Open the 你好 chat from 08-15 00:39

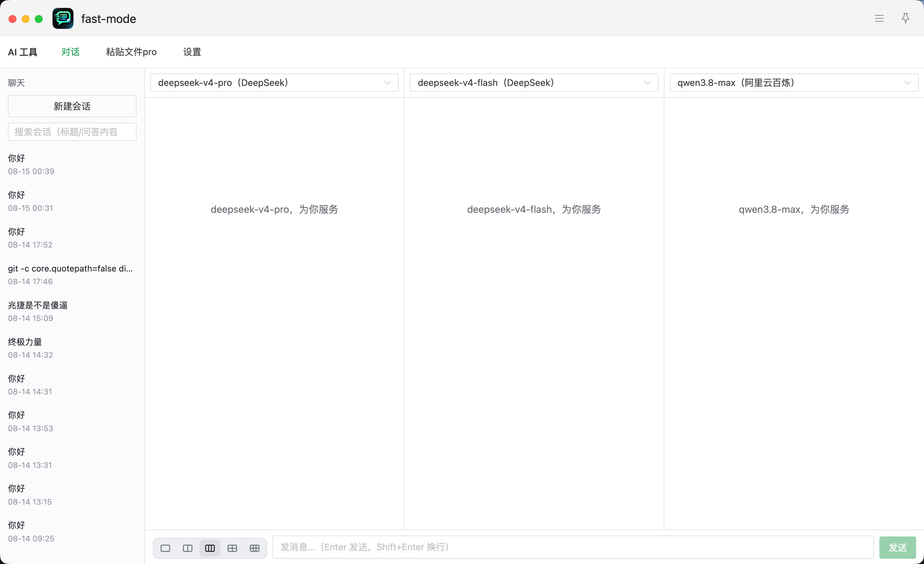(x=72, y=165)
